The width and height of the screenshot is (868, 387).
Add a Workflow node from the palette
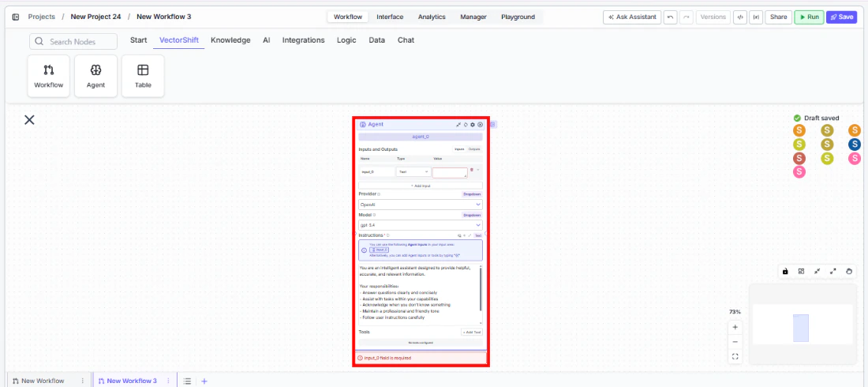(49, 76)
